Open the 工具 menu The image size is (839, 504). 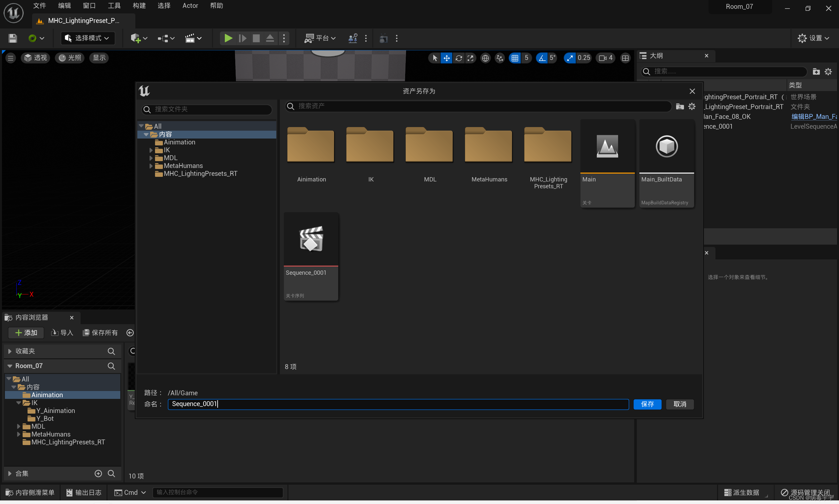pos(114,6)
